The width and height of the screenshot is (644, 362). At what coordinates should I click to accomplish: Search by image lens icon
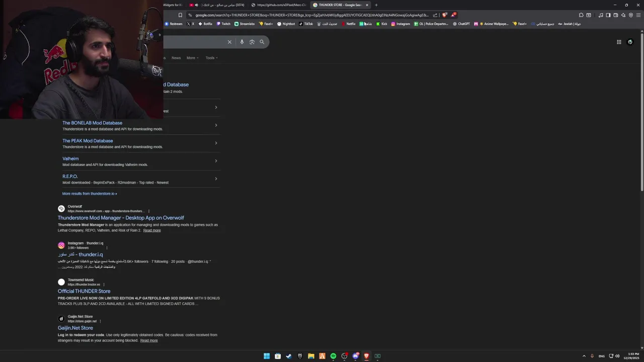click(252, 42)
